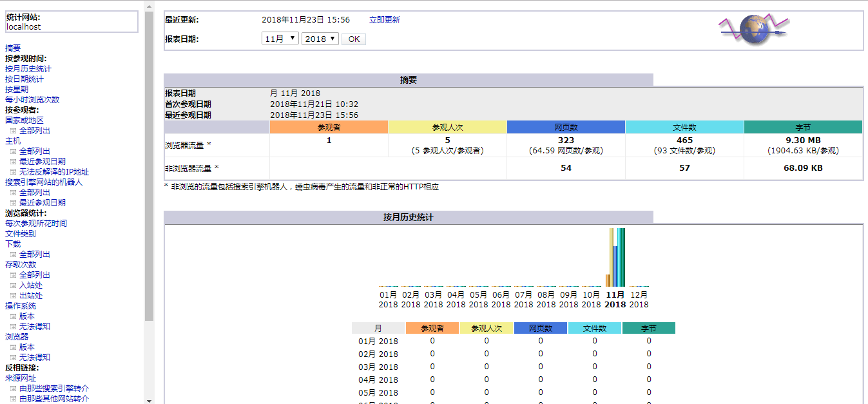Click localhost site name text
This screenshot has width=868, height=404.
pos(23,27)
